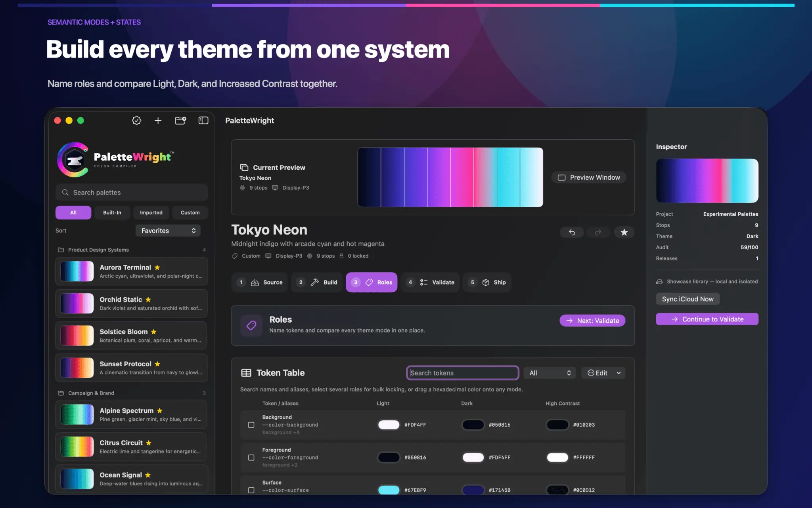Click the PaletteWright logo
Screen dimensions: 812x508
[x=115, y=160]
